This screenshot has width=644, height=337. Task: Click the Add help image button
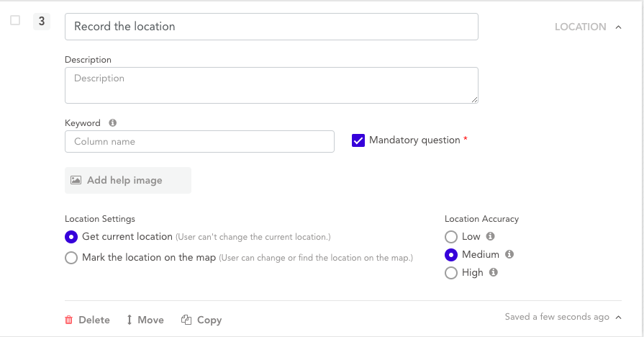click(128, 180)
